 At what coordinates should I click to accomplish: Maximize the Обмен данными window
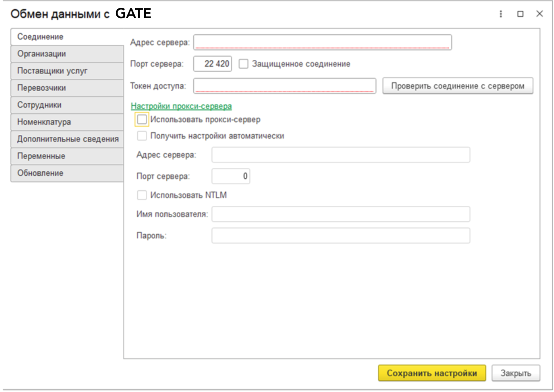(x=520, y=14)
